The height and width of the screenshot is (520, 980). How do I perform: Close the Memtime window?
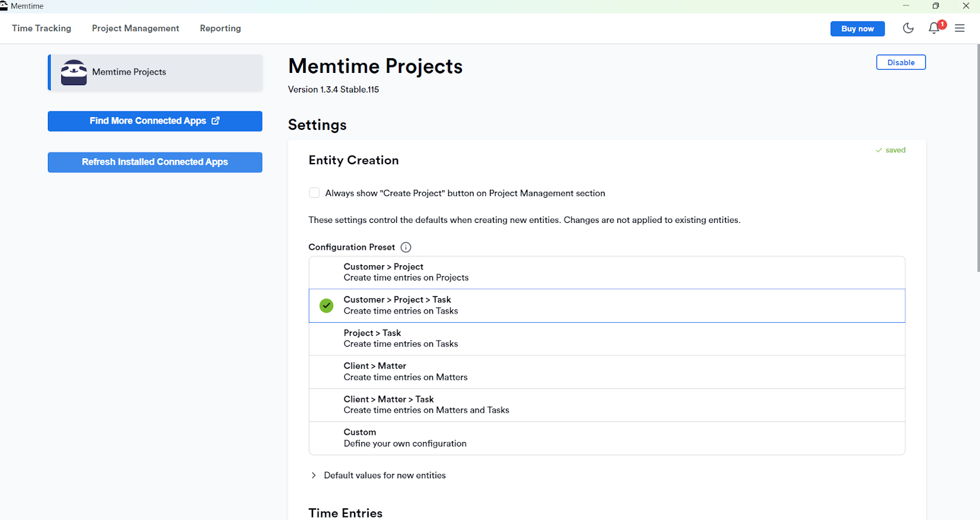tap(966, 6)
